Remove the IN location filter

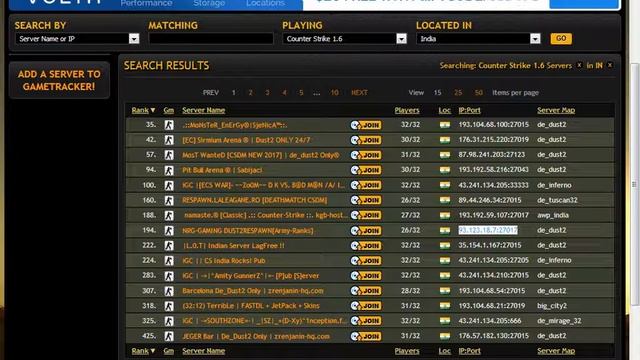point(610,65)
